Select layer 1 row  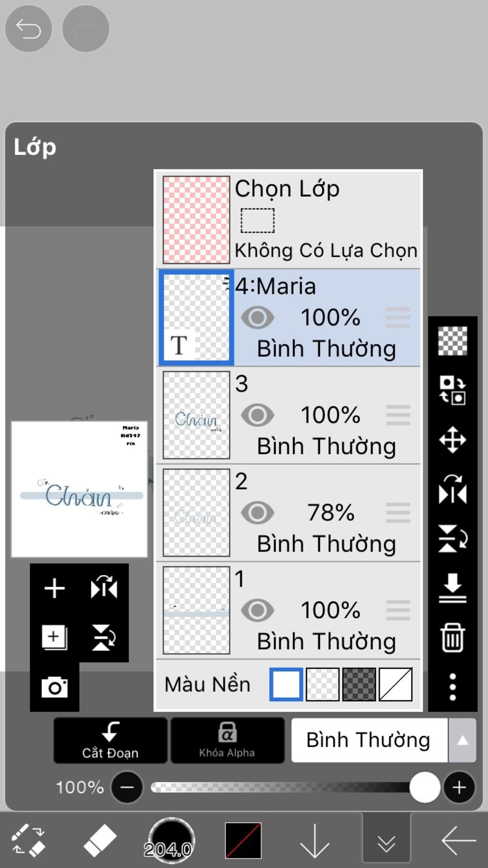(x=288, y=610)
